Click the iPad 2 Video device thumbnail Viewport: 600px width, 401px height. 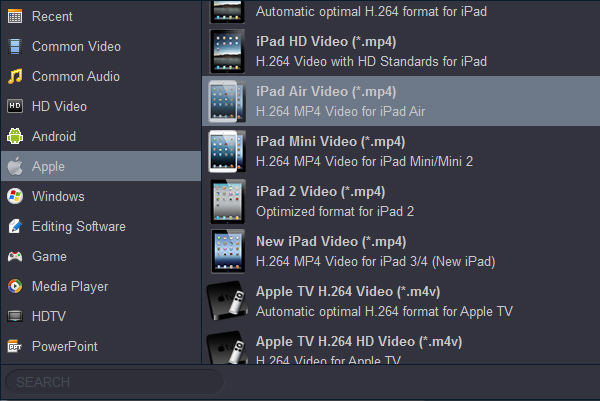[227, 201]
